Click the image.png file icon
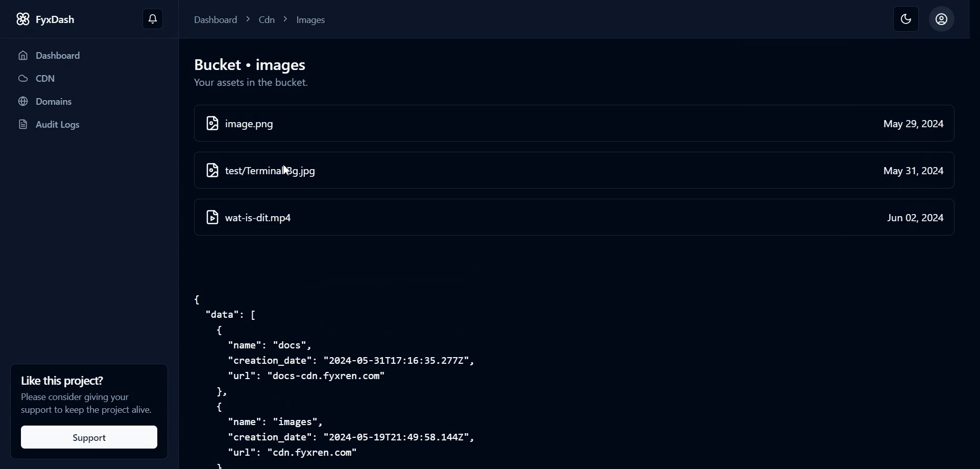980x469 pixels. click(212, 124)
